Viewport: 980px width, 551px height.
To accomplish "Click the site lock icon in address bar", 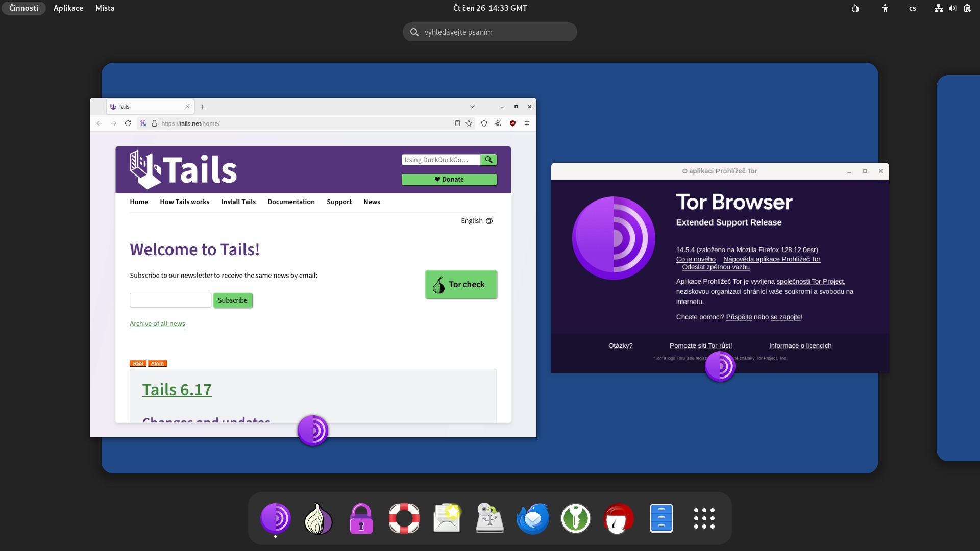I will [154, 123].
